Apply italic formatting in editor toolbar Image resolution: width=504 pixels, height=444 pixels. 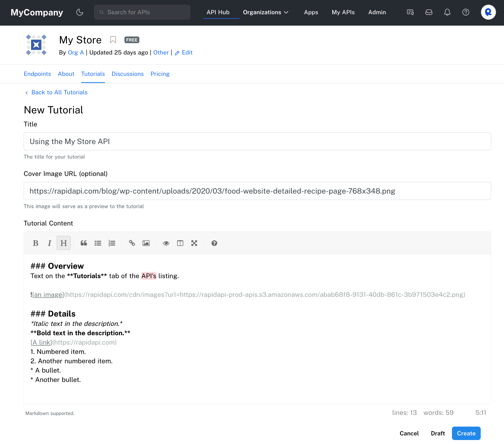coord(49,243)
